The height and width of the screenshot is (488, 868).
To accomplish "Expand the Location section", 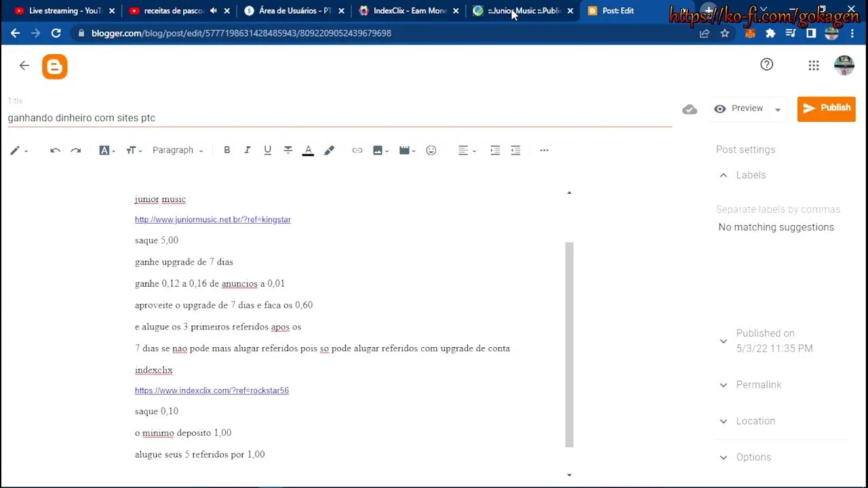I will 723,421.
